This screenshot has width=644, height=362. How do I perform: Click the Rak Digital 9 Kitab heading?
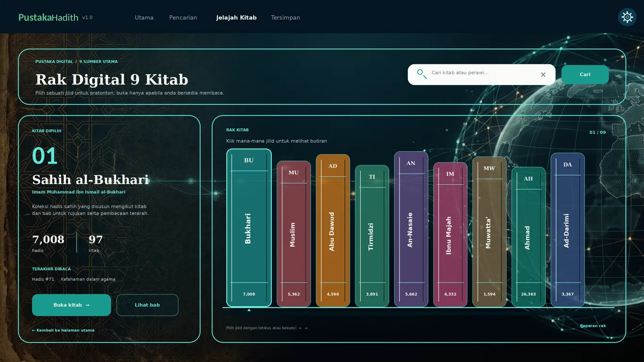pos(112,79)
